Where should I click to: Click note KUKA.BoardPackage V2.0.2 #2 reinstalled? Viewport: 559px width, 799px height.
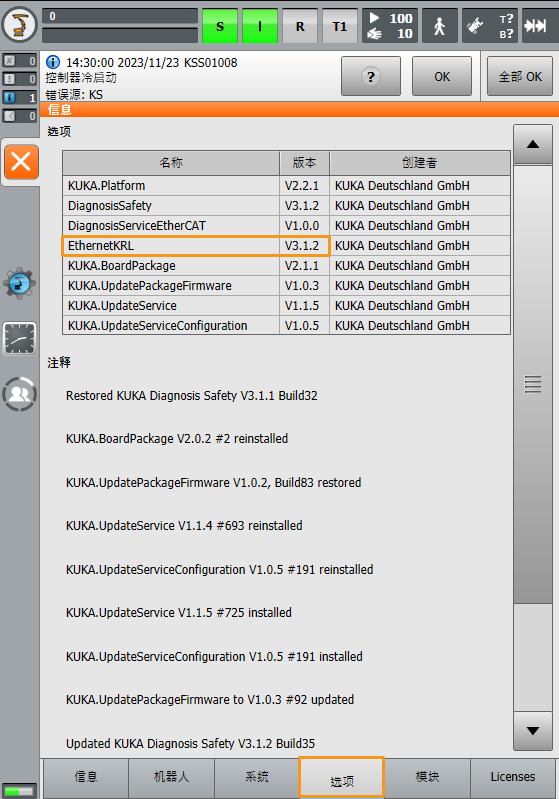(x=177, y=439)
